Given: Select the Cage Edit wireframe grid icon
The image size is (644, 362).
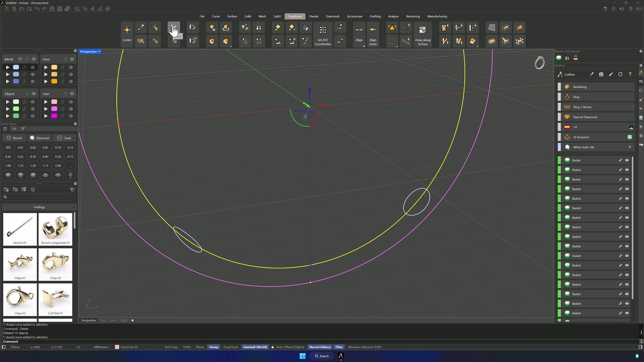Looking at the screenshot, I should pyautogui.click(x=492, y=28).
